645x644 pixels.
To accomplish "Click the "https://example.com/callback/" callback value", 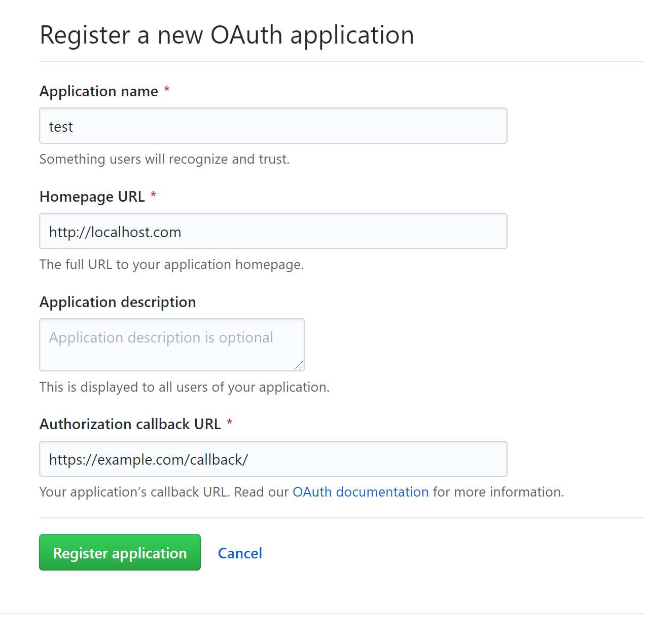I will pyautogui.click(x=149, y=459).
